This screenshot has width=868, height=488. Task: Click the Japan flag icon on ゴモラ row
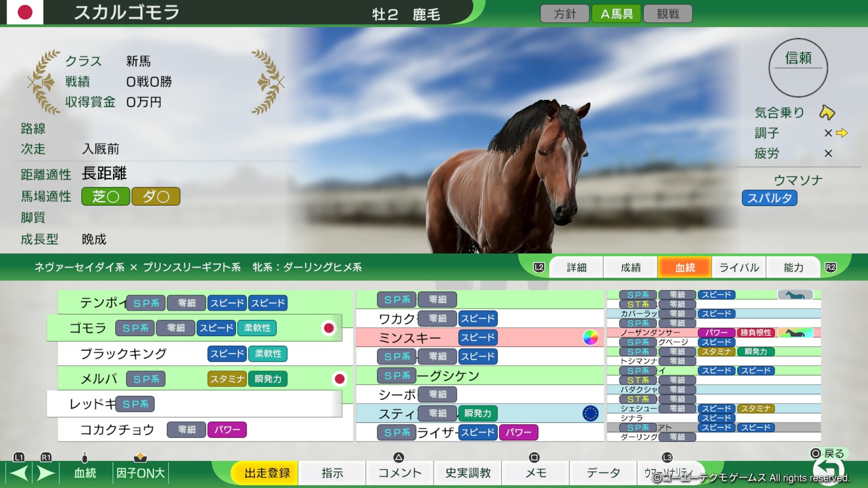point(329,328)
